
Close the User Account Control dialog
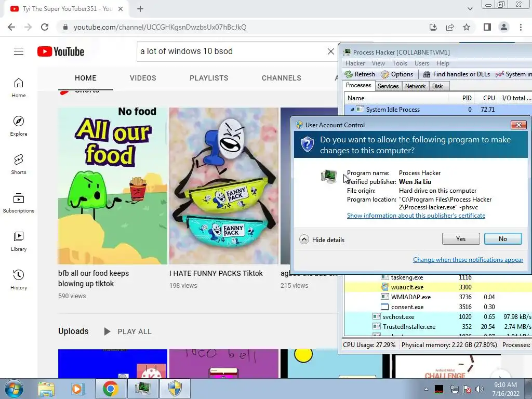tap(518, 125)
